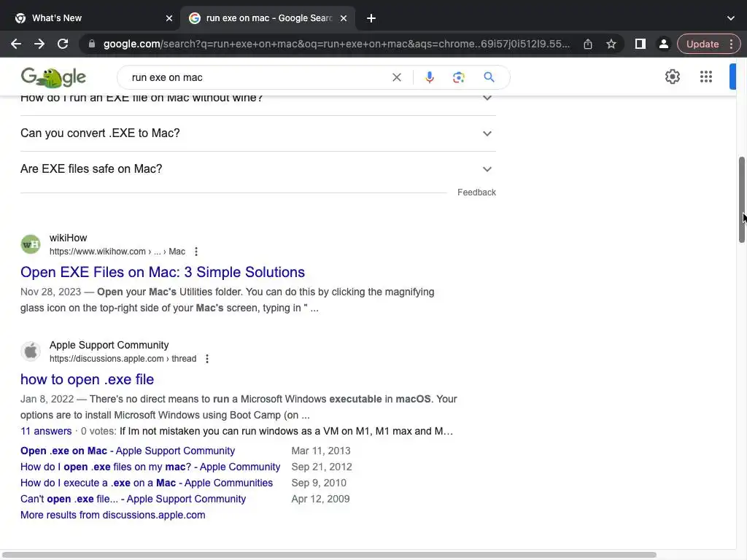This screenshot has height=560, width=747.
Task: Submit search with the magnifying glass icon
Action: click(x=489, y=77)
